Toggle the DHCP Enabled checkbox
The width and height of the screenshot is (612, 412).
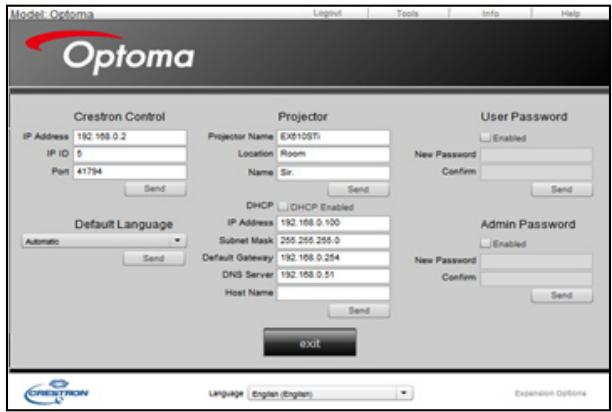283,206
